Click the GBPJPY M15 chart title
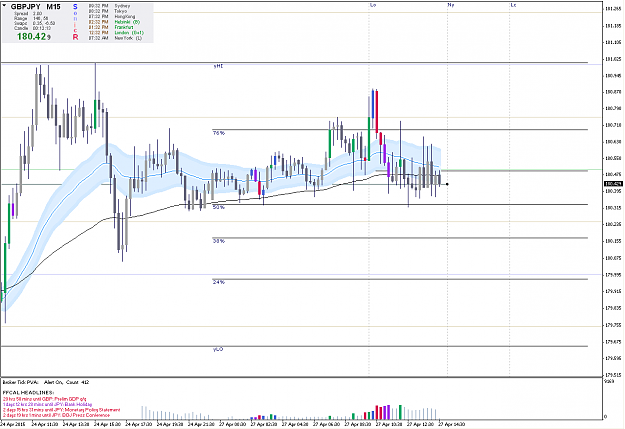Viewport: 625px width, 429px height. point(35,7)
